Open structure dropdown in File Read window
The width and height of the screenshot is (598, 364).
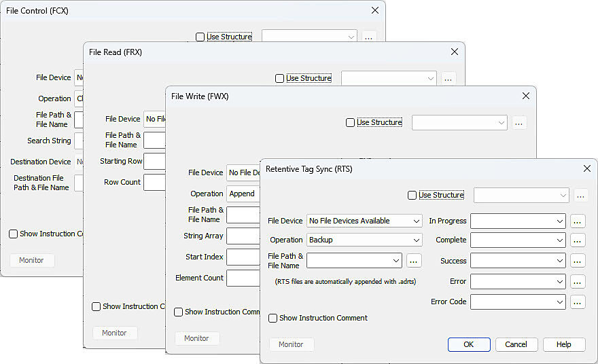point(389,79)
